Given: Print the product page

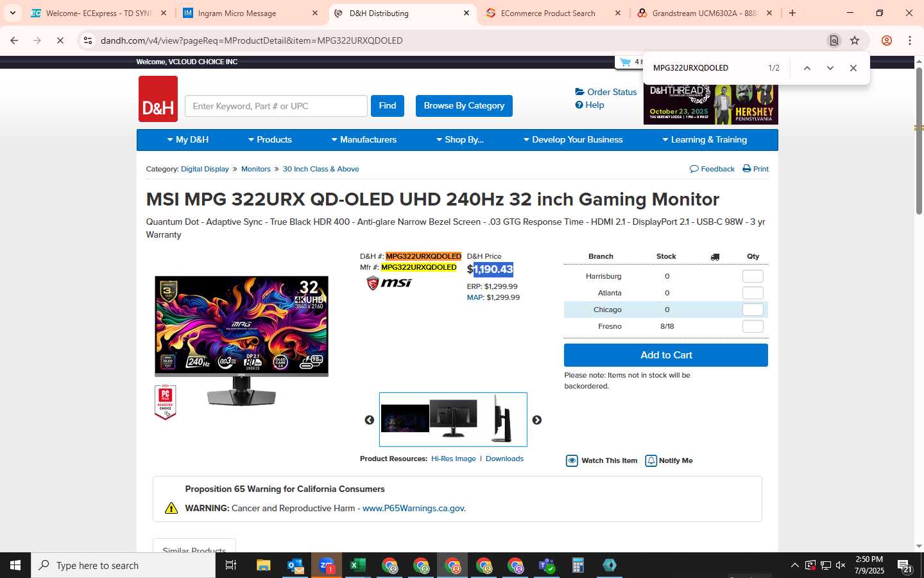Looking at the screenshot, I should (755, 169).
